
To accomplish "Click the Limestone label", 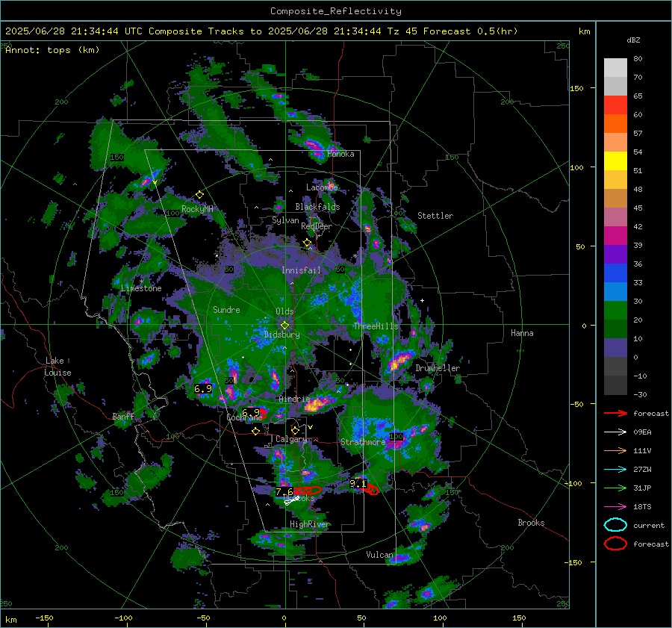I will 141,288.
